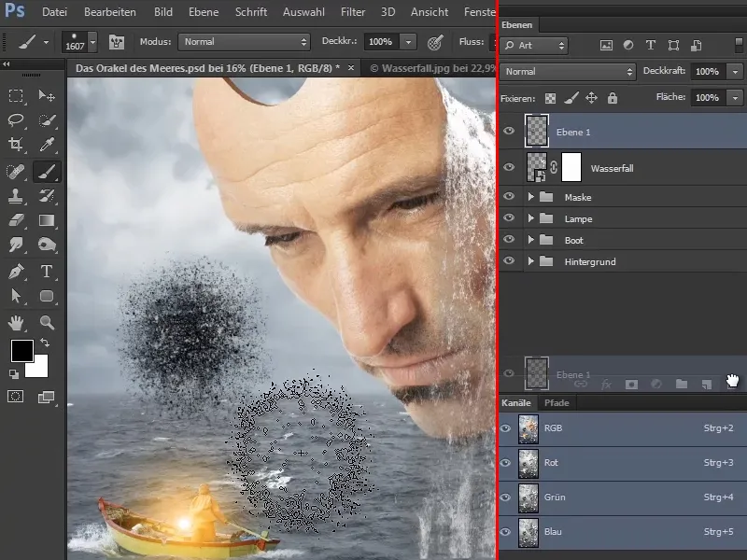
Task: Open the brush Modus dropdown
Action: (244, 42)
